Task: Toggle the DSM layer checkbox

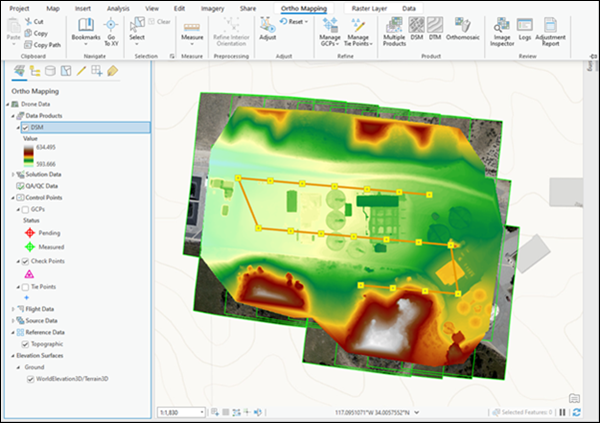Action: 25,128
